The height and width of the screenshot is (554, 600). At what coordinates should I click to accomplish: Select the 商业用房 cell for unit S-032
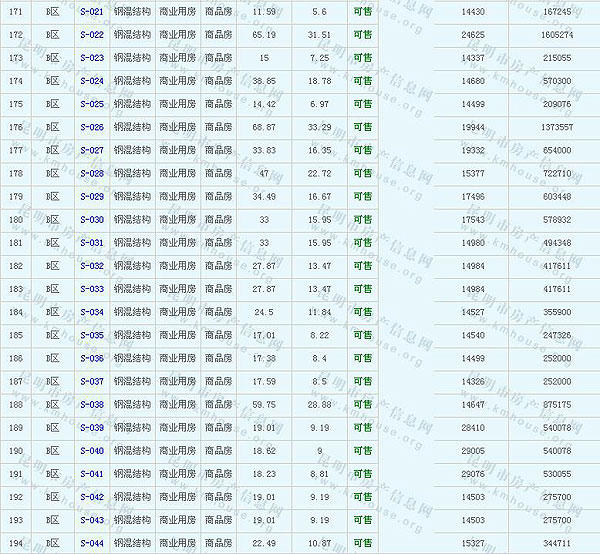(177, 266)
